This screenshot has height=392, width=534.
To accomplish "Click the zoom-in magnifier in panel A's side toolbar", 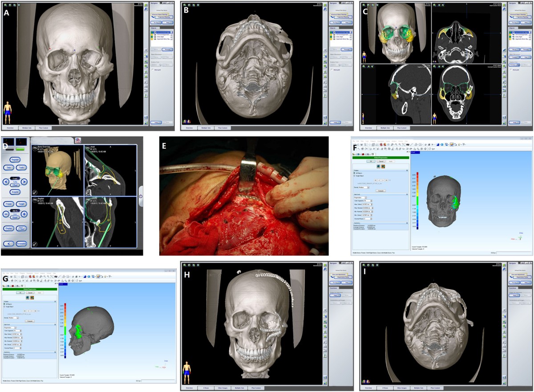I will [146, 62].
